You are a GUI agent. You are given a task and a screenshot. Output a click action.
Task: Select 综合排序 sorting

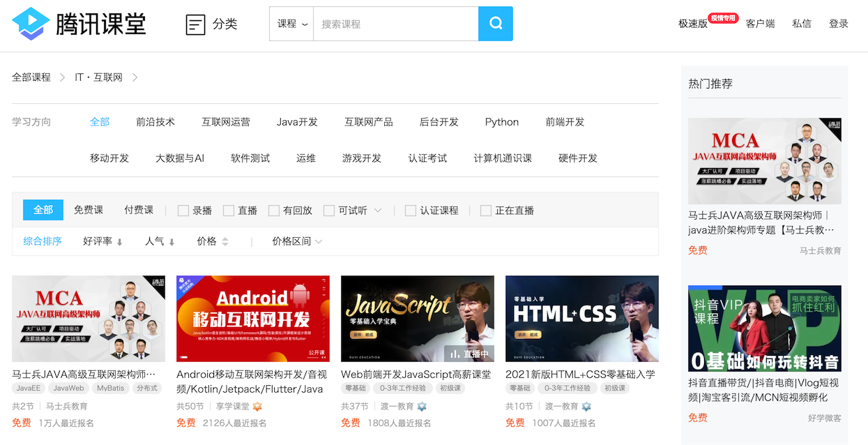[x=43, y=241]
